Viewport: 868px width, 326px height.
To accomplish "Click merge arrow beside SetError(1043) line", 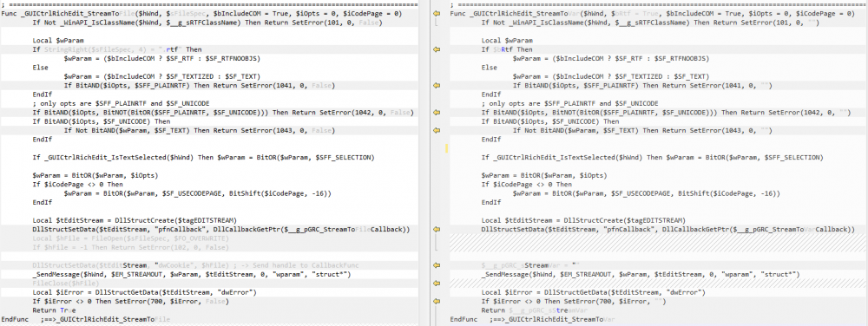I will pyautogui.click(x=437, y=130).
